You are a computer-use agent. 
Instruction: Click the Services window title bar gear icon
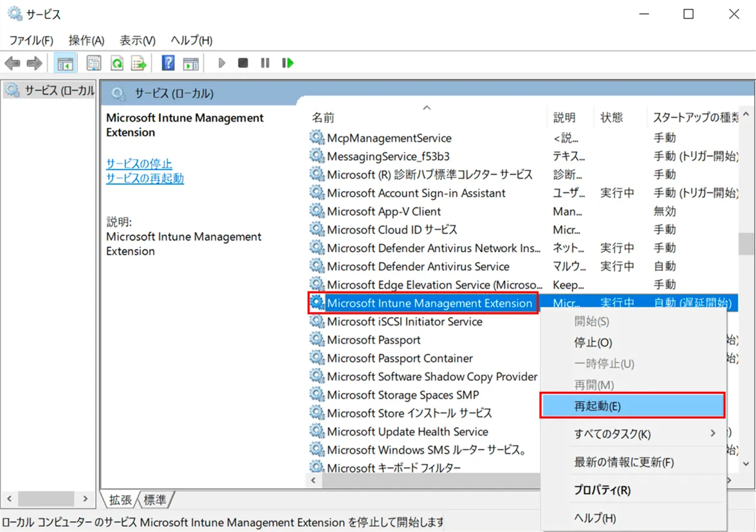(15, 14)
